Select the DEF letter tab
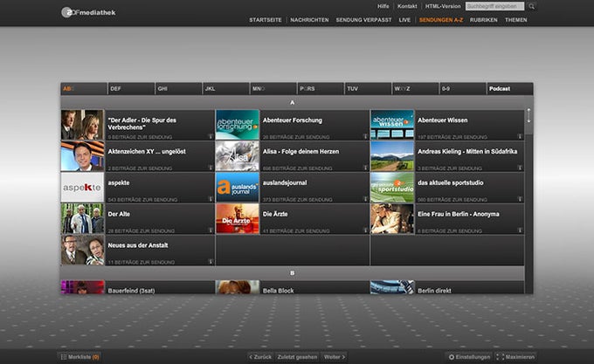Screen dimensions: 594x364 [131, 89]
